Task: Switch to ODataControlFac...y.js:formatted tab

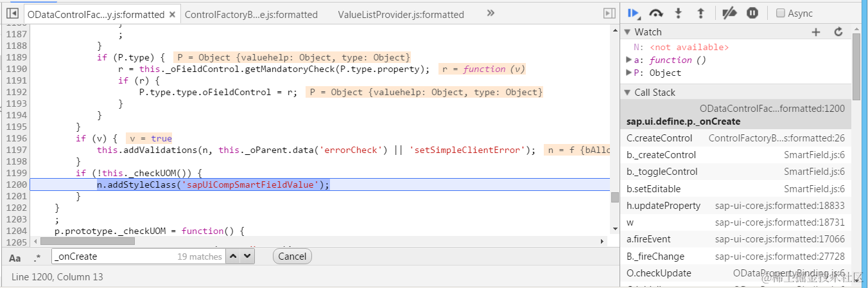Action: (x=96, y=14)
